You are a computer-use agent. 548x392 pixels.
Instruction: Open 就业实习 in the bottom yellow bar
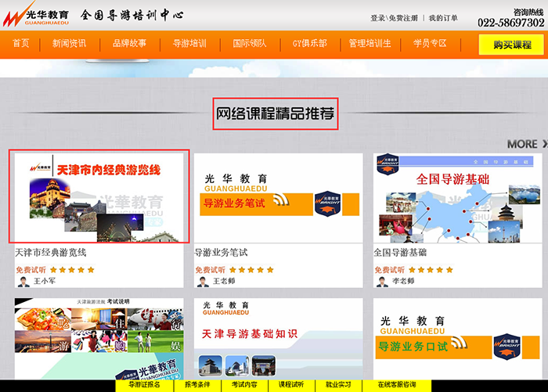tap(338, 385)
